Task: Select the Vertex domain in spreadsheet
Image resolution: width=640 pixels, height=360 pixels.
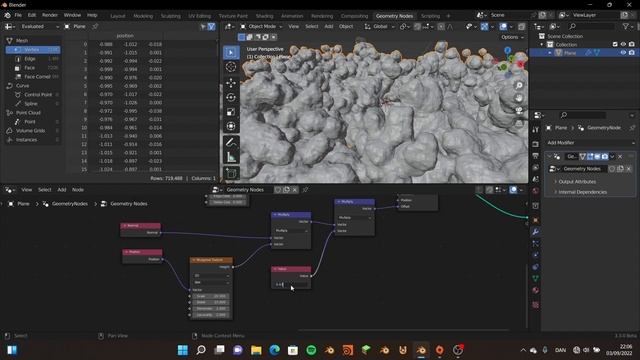Action: [x=33, y=50]
